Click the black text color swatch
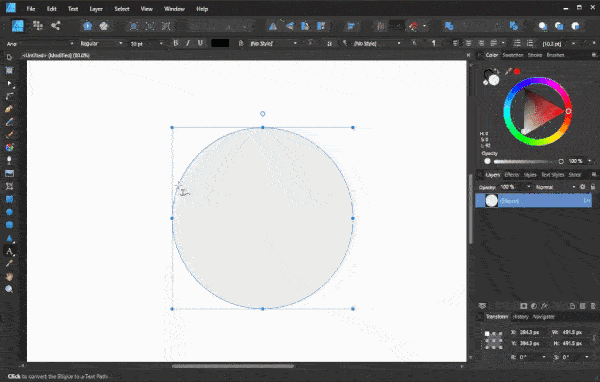This screenshot has width=600, height=382. click(220, 43)
